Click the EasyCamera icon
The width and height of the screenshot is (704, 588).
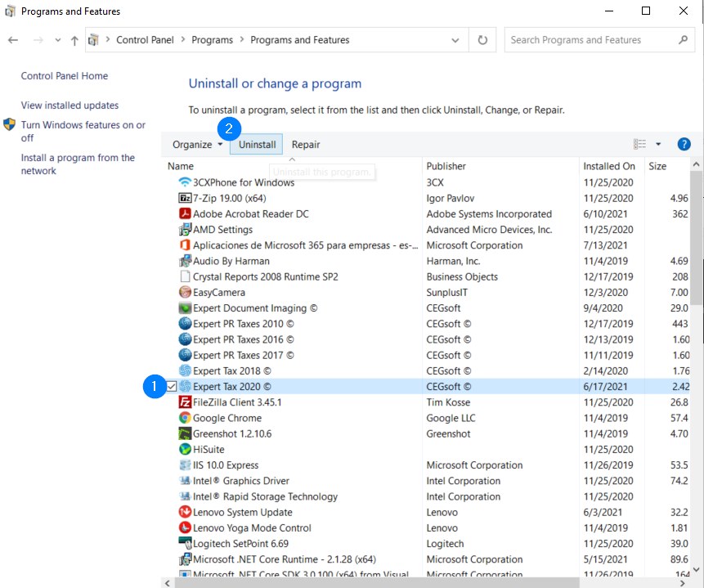tap(185, 293)
